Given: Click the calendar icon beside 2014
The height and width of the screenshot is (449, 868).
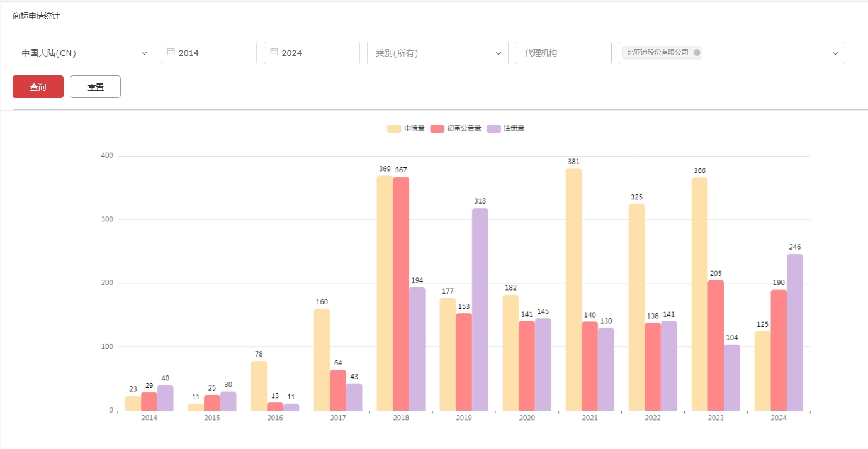Looking at the screenshot, I should tap(171, 52).
